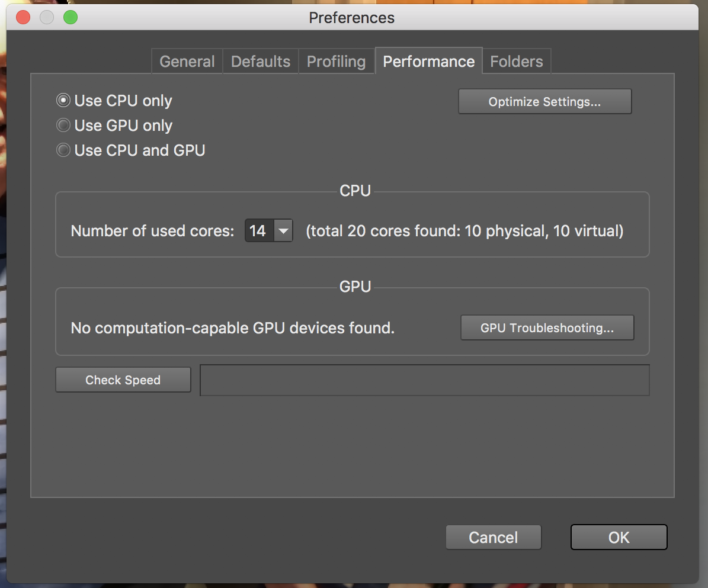This screenshot has height=588, width=708.
Task: Click the total 20 cores found text
Action: [464, 231]
